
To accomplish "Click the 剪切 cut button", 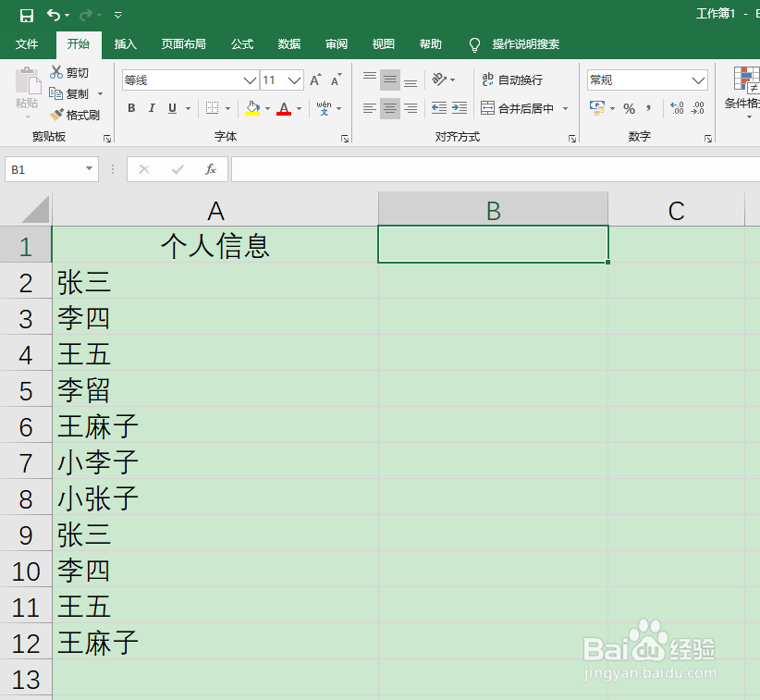I will [x=69, y=73].
